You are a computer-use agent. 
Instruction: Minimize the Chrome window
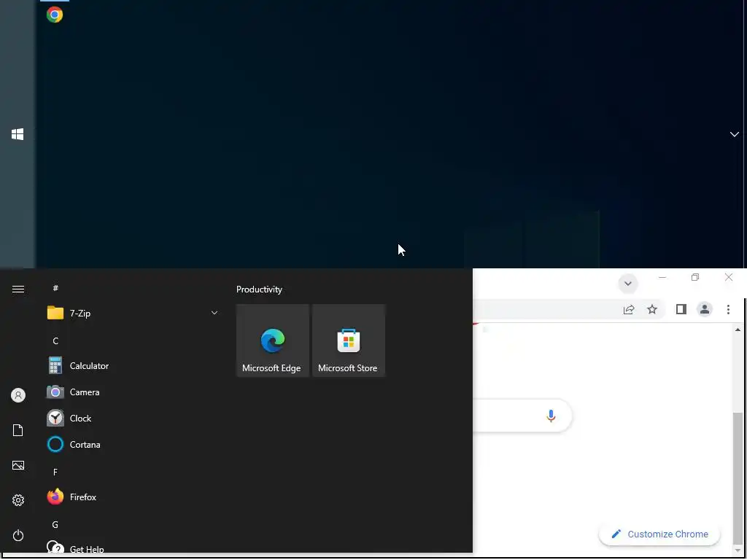662,277
